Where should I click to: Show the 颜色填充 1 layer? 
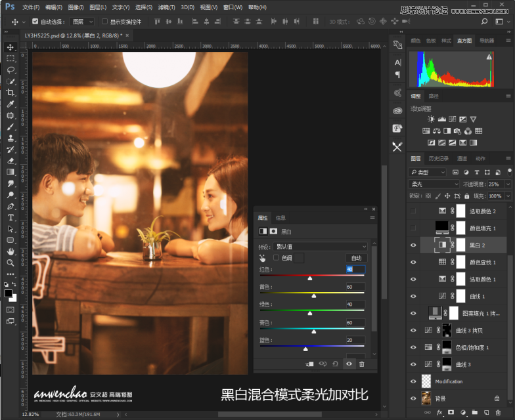coord(413,228)
